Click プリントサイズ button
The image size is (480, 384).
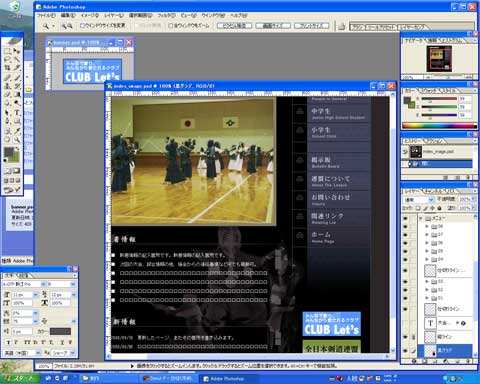click(x=312, y=26)
